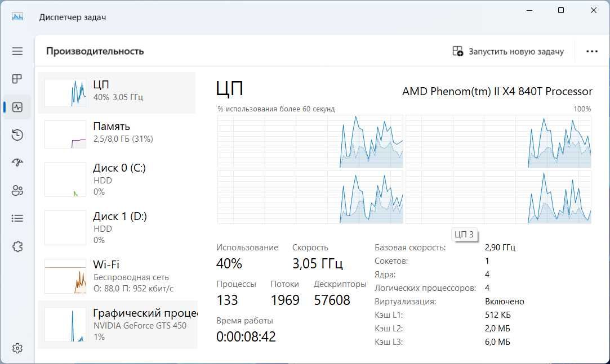
Task: Click Запустить новую задачу button
Action: click(508, 51)
